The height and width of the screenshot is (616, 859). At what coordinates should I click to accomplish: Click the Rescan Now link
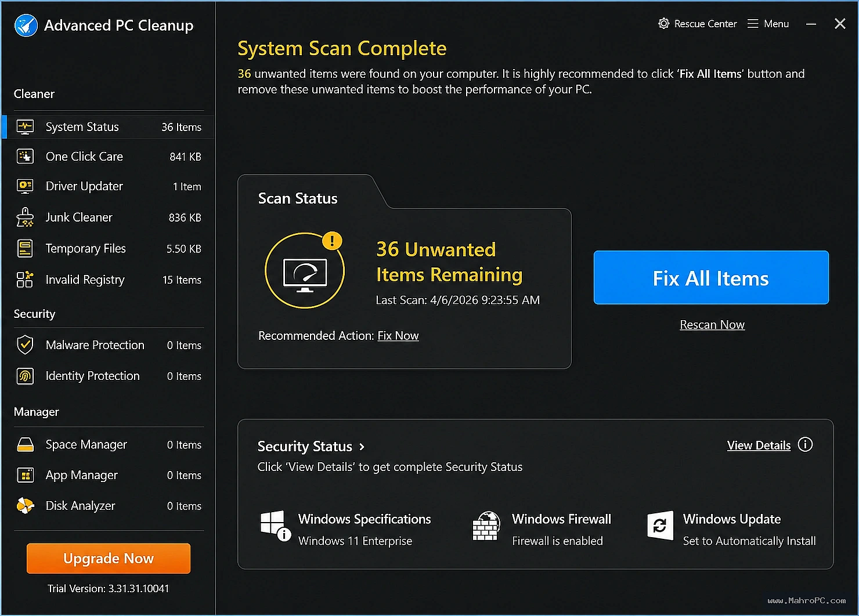pyautogui.click(x=712, y=325)
